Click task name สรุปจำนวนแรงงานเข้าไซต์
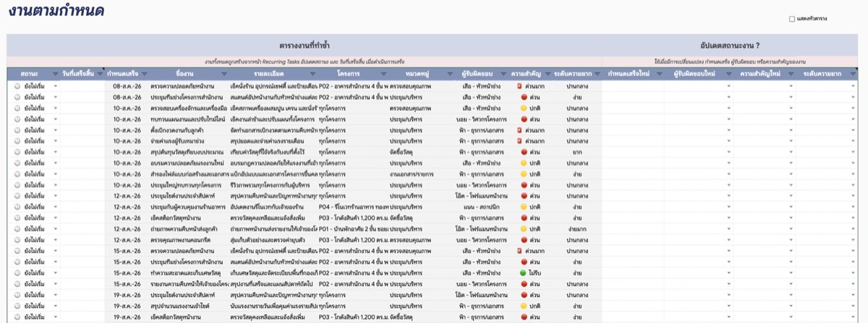Image resolution: width=868 pixels, height=323 pixels. 181,306
